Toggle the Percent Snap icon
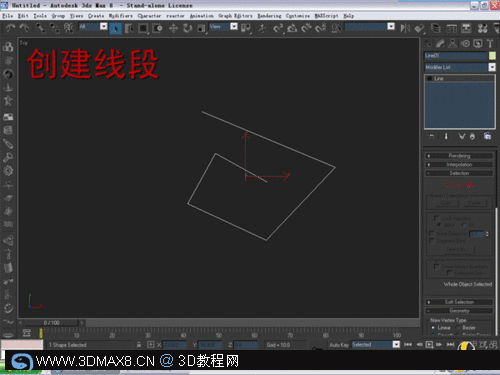 (x=306, y=28)
